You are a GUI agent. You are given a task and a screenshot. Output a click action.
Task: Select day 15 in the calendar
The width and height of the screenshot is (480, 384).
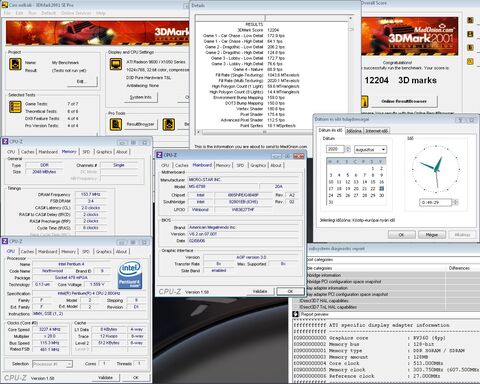pyautogui.click(x=373, y=182)
